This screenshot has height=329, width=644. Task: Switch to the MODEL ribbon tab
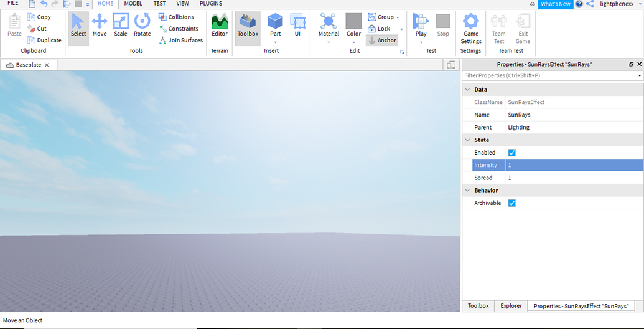pos(133,3)
